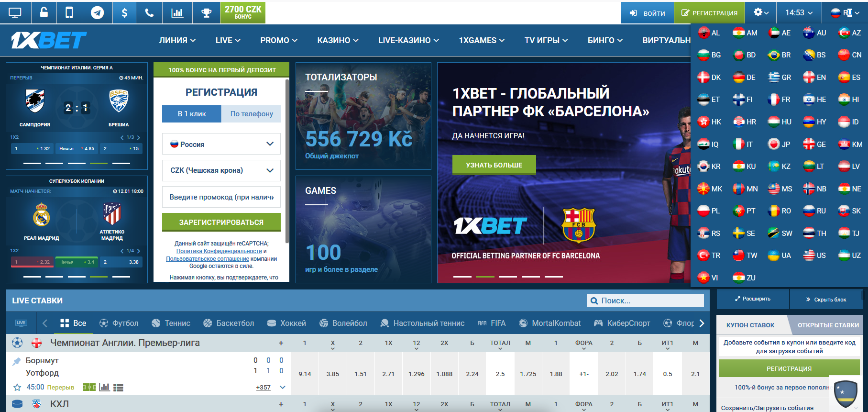868x412 pixels.
Task: Open results trophy icon
Action: coord(207,13)
